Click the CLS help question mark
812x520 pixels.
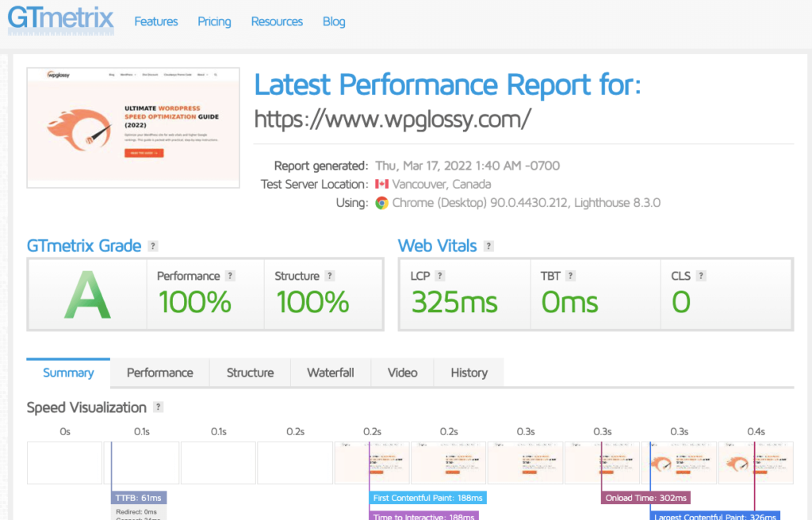click(x=701, y=276)
